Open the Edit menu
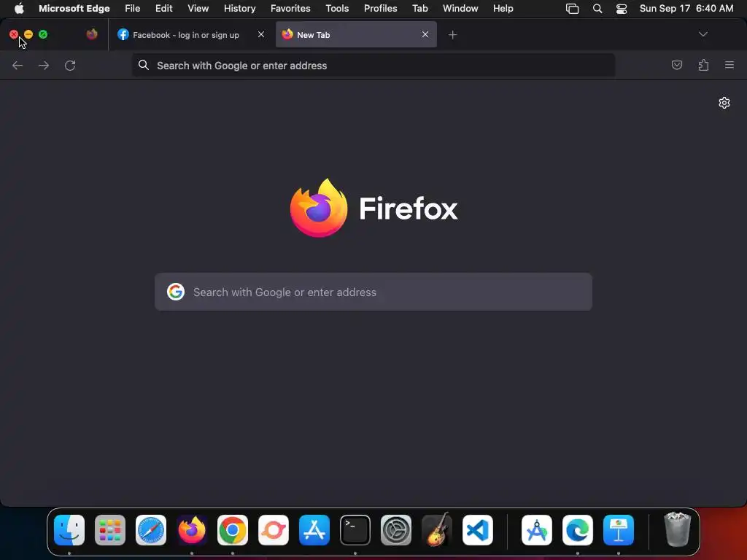The width and height of the screenshot is (747, 560). [164, 9]
